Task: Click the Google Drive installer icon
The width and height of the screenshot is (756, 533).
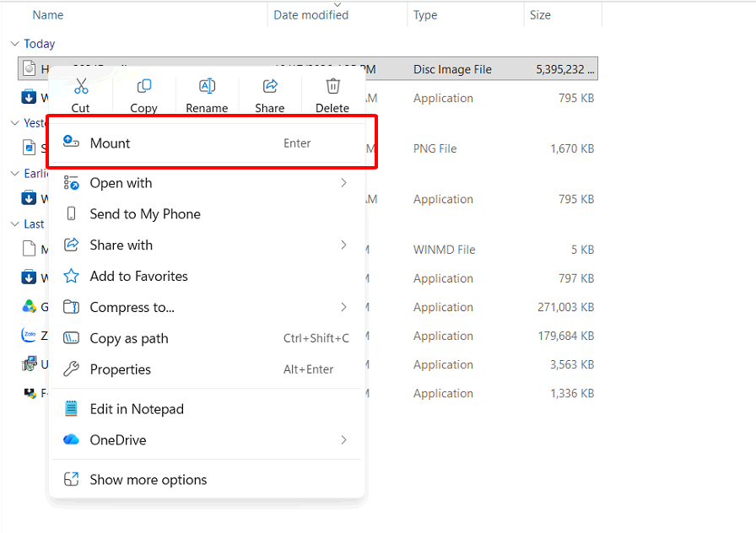Action: tap(30, 306)
